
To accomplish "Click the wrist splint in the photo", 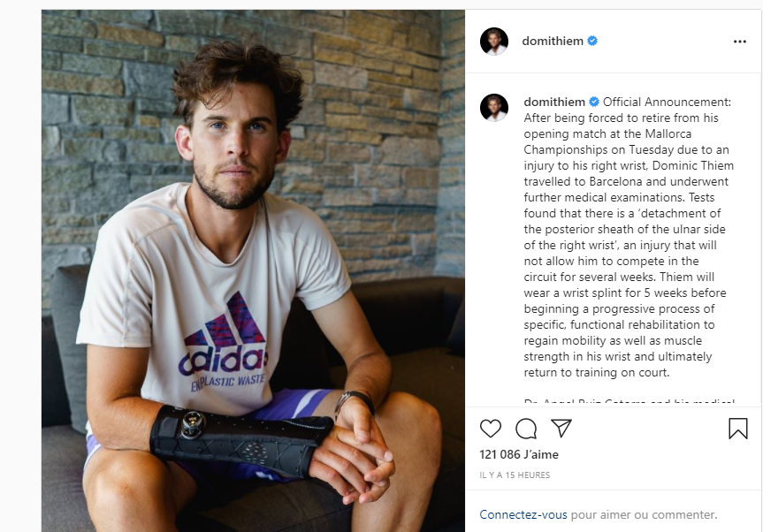I will pos(240,439).
